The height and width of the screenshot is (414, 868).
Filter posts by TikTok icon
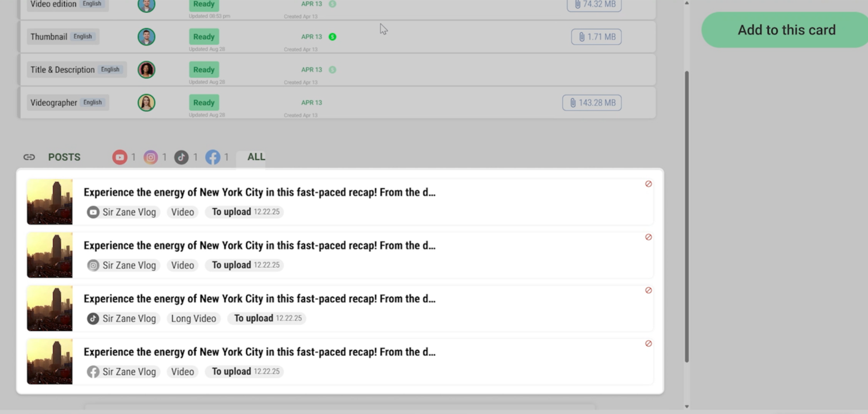click(181, 157)
